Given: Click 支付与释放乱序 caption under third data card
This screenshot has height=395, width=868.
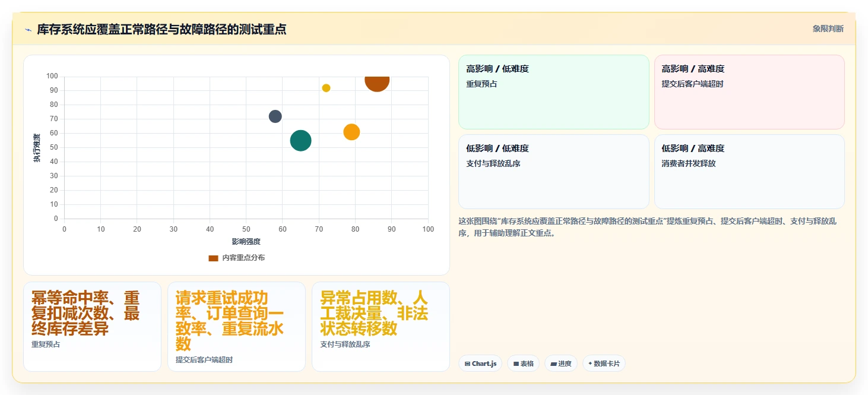Looking at the screenshot, I should 345,345.
